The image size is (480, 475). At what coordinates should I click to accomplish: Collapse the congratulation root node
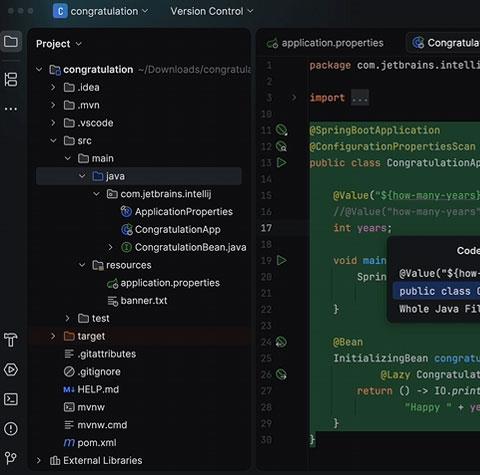point(39,70)
